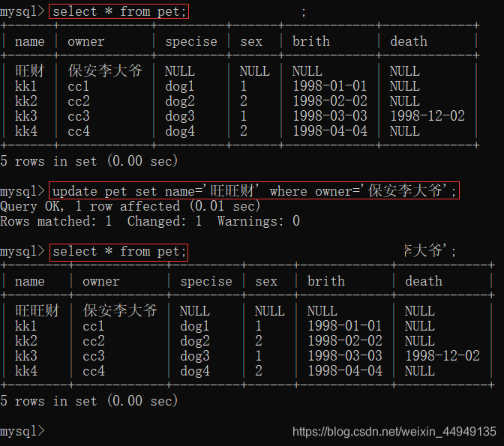Select the 旺旺财 name cell in the updated table
Viewport: 504px width, 446px height.
pos(37,311)
